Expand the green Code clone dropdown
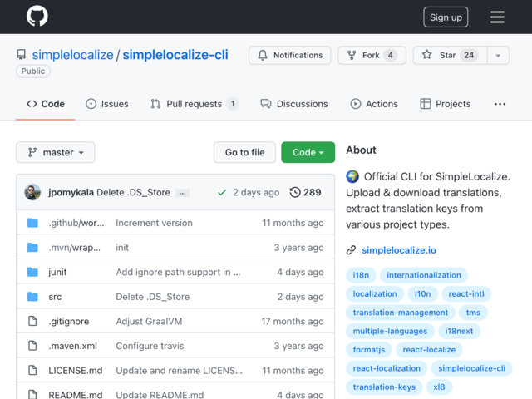 click(308, 152)
